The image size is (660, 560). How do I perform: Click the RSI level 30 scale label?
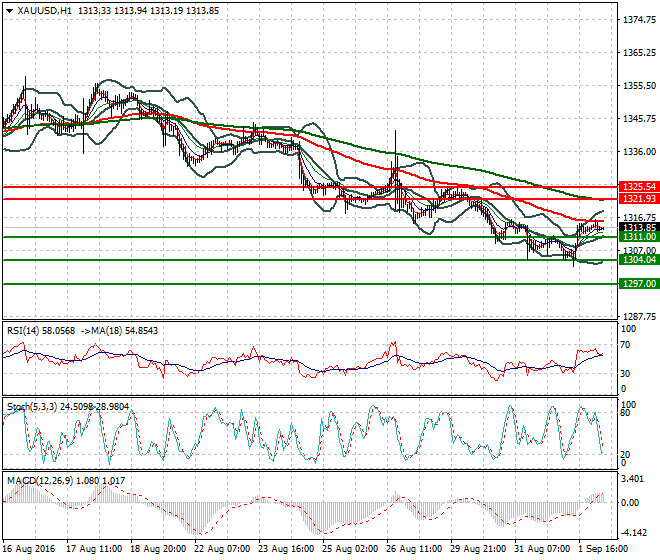625,374
